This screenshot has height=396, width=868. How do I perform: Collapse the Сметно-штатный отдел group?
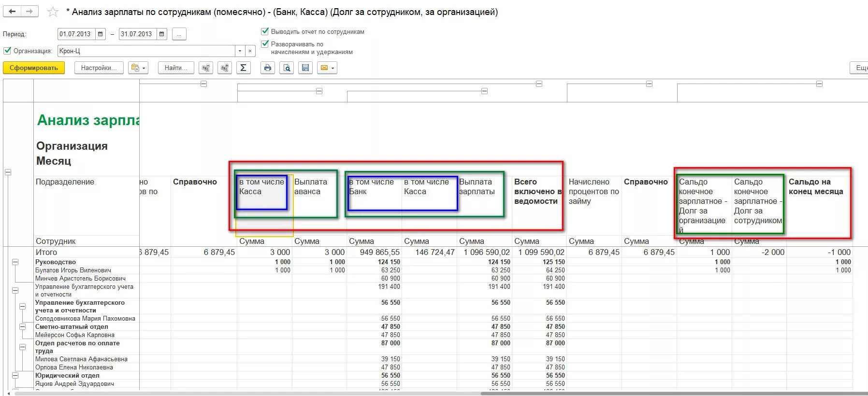[x=22, y=327]
